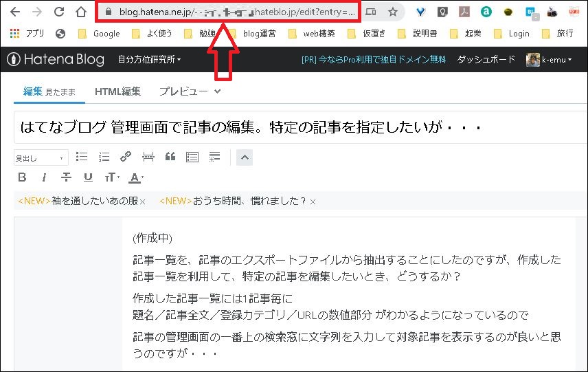Click the yellow-black round extension icon

tap(508, 12)
